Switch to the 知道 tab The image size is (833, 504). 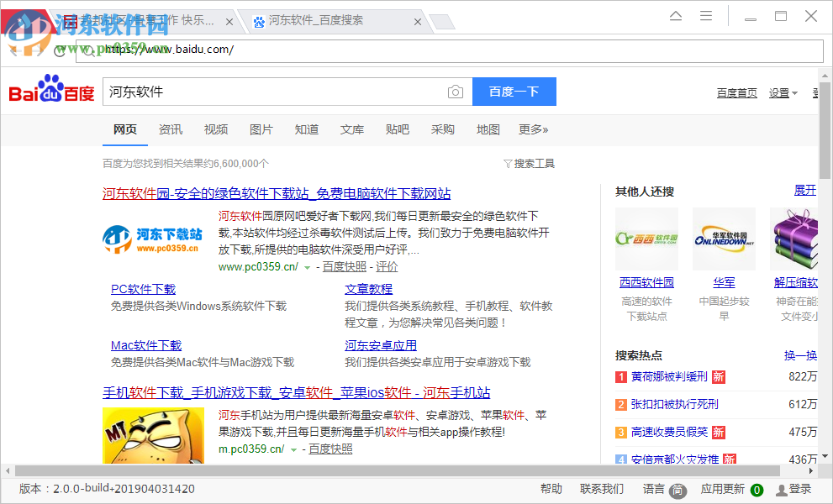pos(307,129)
